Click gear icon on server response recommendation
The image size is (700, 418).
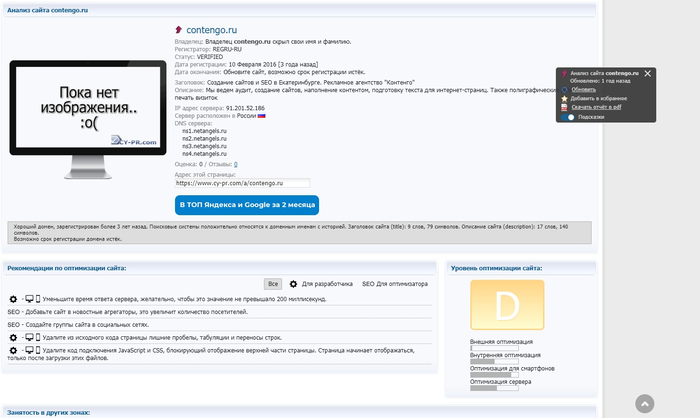coord(13,299)
